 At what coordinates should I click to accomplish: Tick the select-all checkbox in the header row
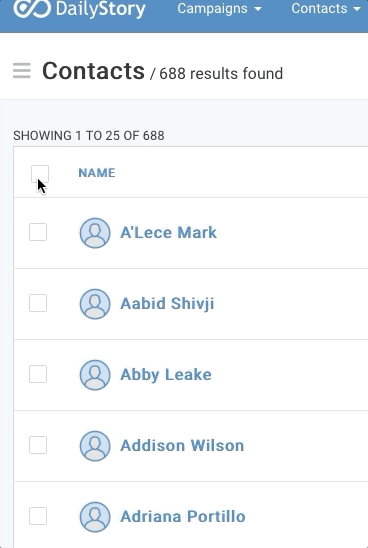40,174
